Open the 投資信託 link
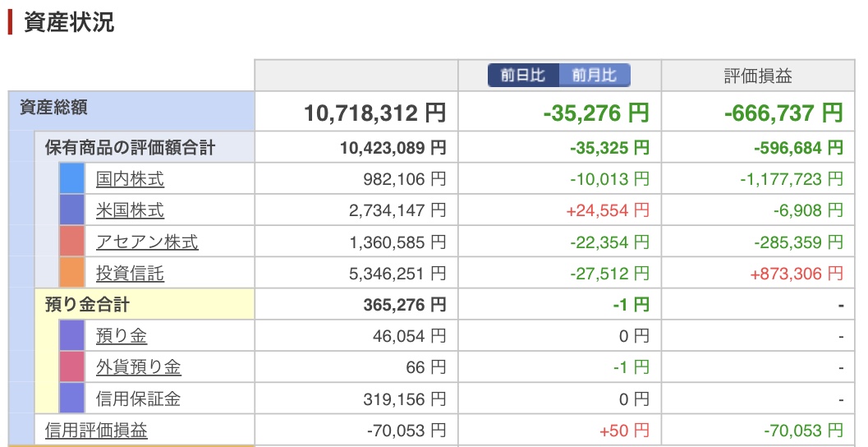 click(x=130, y=273)
